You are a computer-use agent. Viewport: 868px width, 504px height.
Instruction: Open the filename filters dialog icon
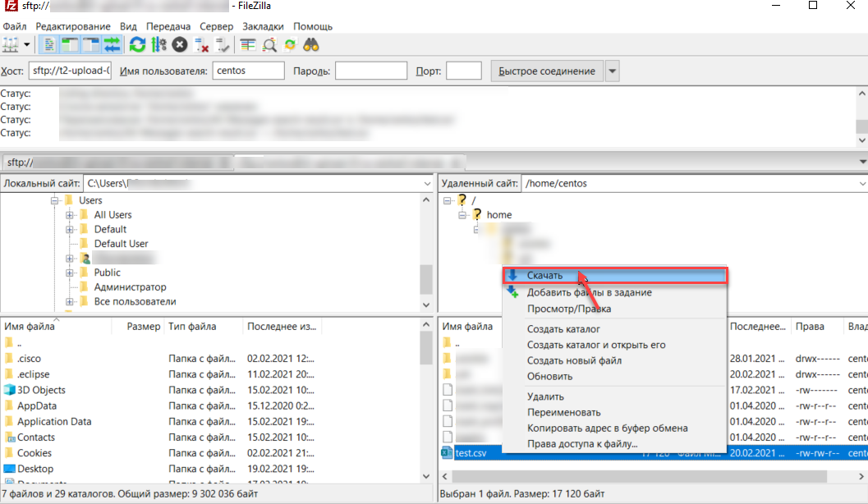pos(248,44)
